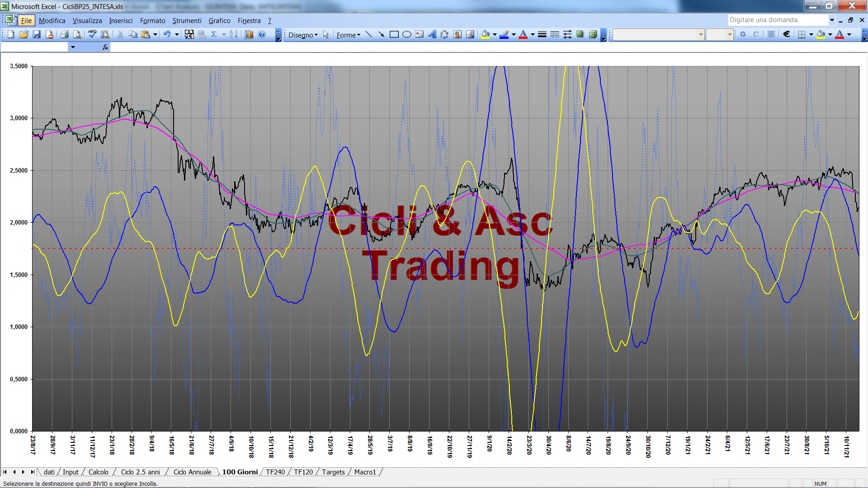This screenshot has height=488, width=868.
Task: Expand the Name Box dropdown arrow
Action: coord(73,47)
